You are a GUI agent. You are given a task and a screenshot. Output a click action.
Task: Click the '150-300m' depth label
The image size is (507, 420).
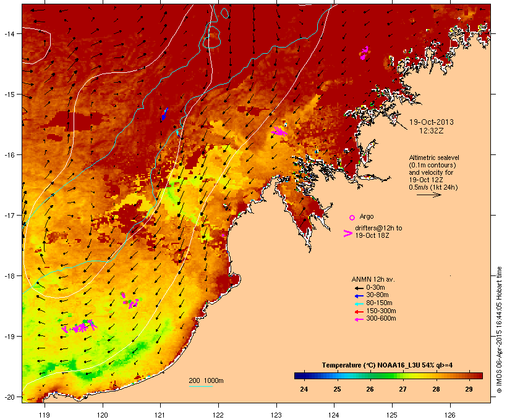coord(381,311)
